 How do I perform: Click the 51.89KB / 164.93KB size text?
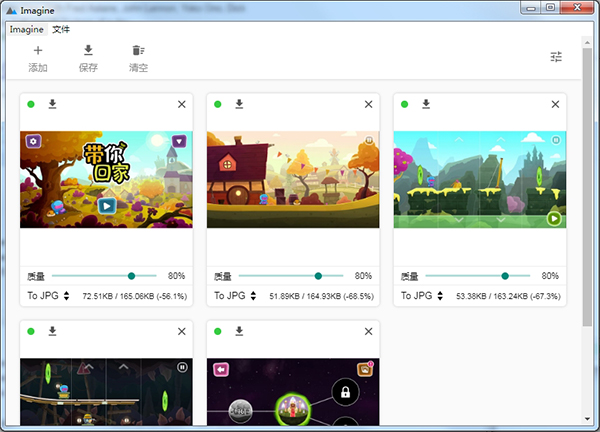(x=321, y=296)
